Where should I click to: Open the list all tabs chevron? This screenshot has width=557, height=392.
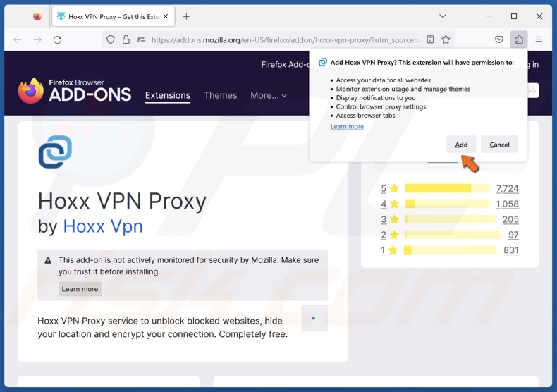443,16
